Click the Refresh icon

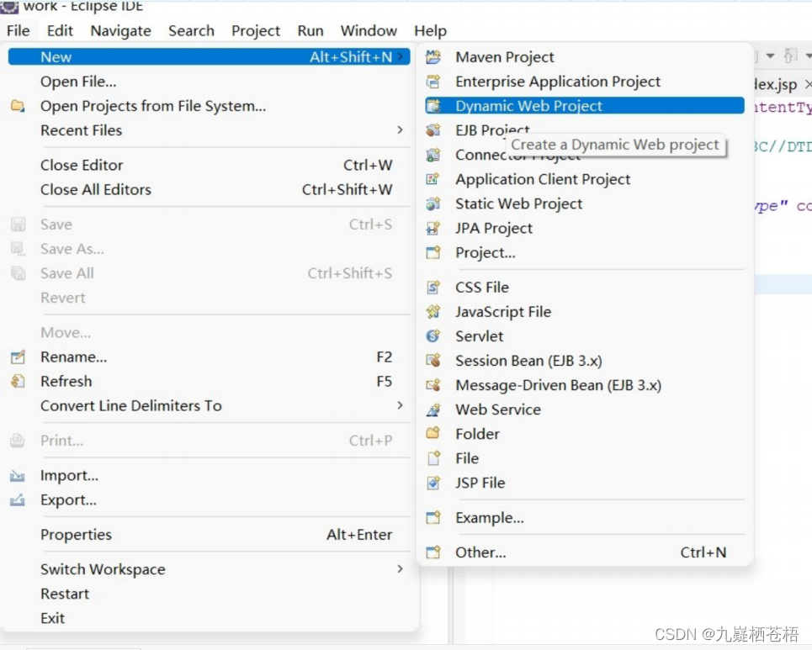18,382
